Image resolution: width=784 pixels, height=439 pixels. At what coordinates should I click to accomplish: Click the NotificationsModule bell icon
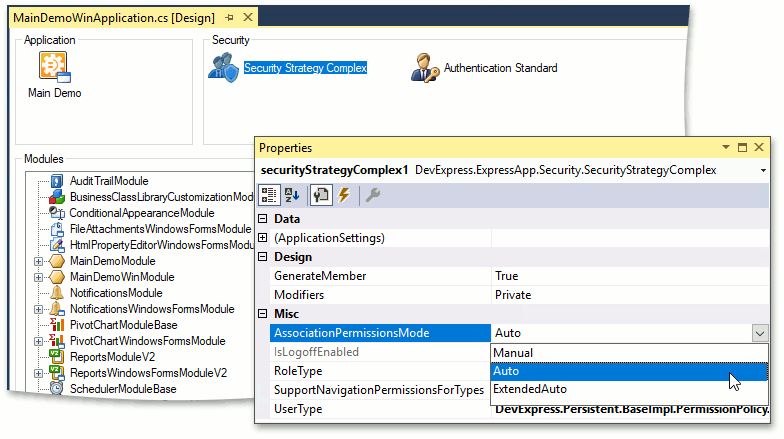click(57, 293)
